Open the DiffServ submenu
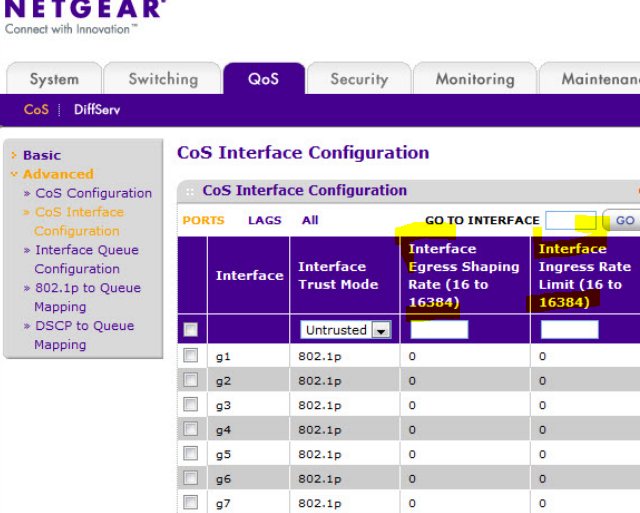 (97, 110)
